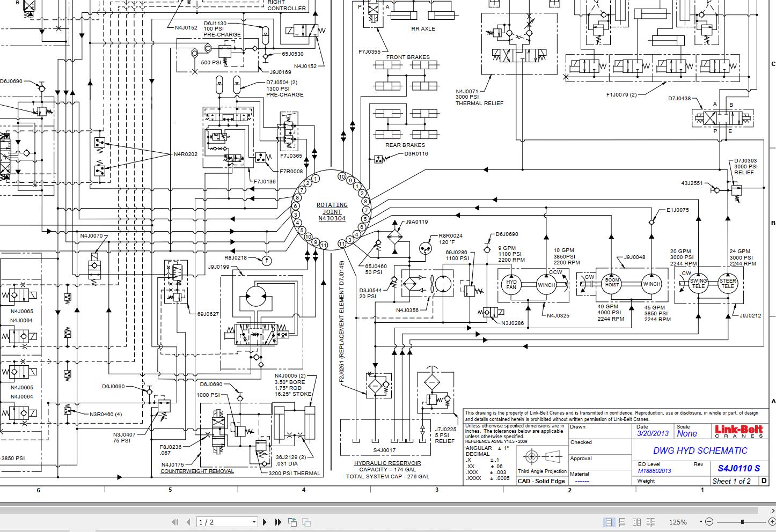Click the zoom slider handle
The image size is (776, 532).
pos(742,521)
